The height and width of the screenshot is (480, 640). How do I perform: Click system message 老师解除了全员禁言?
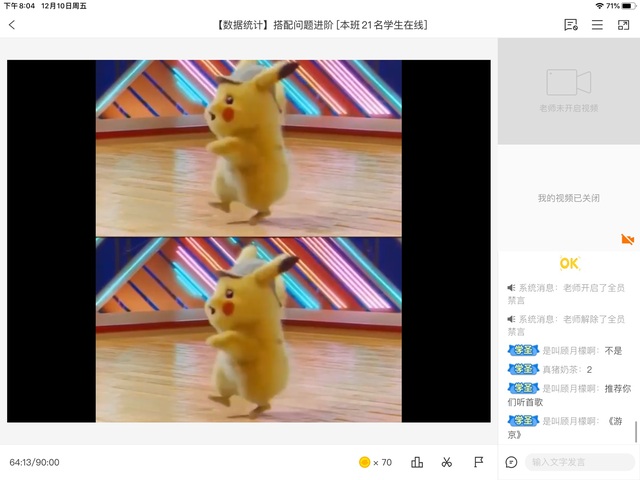[x=566, y=325]
